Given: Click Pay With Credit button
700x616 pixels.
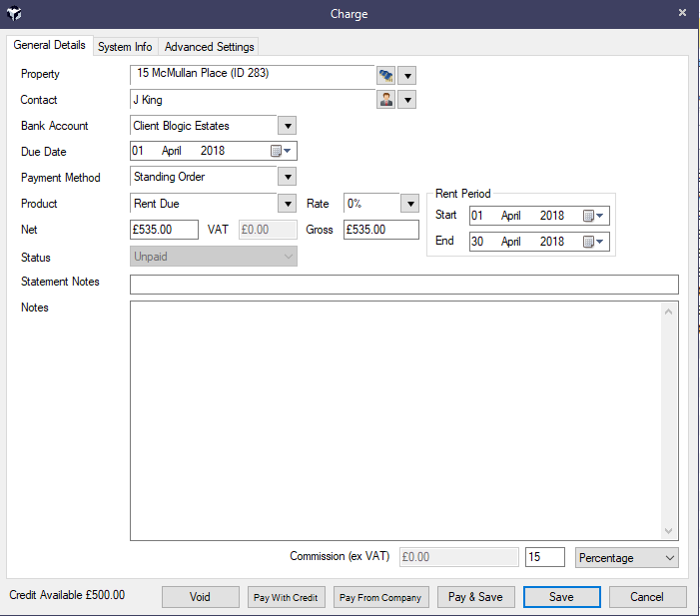Looking at the screenshot, I should click(286, 597).
